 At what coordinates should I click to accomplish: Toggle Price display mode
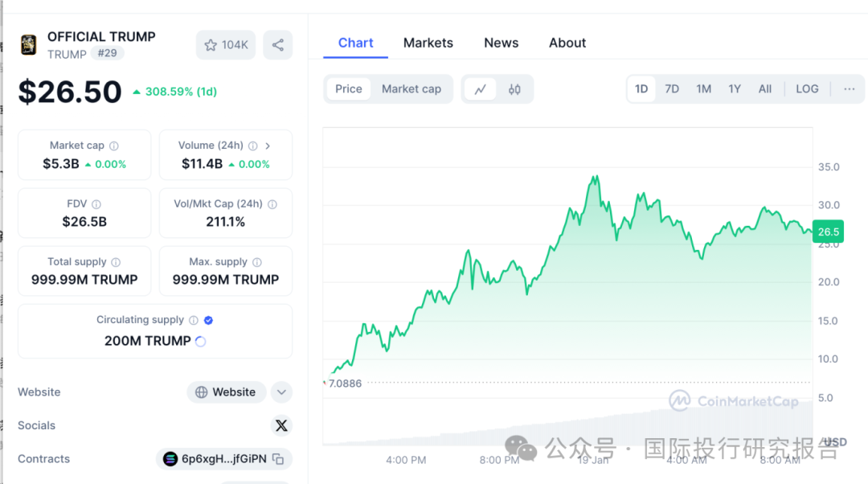349,88
